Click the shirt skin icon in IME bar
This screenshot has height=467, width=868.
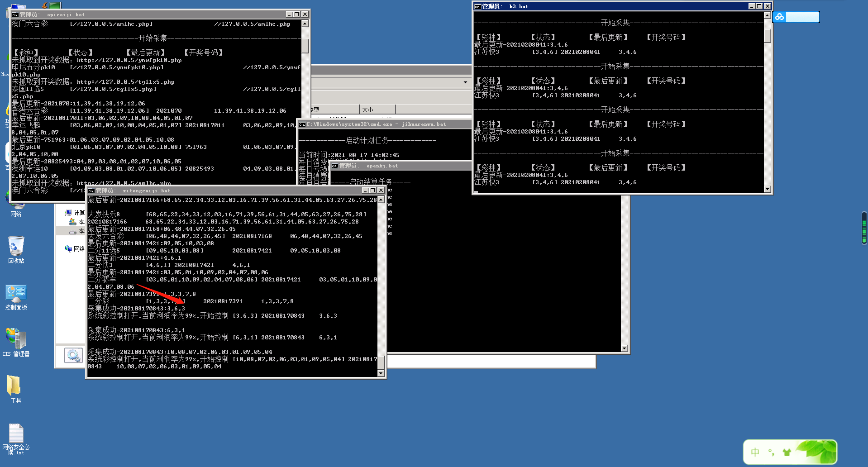tap(787, 452)
